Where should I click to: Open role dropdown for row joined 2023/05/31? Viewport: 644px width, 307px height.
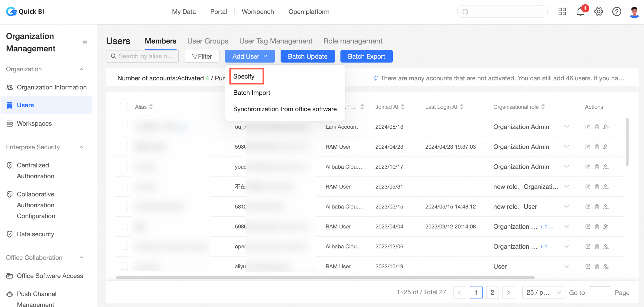tap(567, 187)
